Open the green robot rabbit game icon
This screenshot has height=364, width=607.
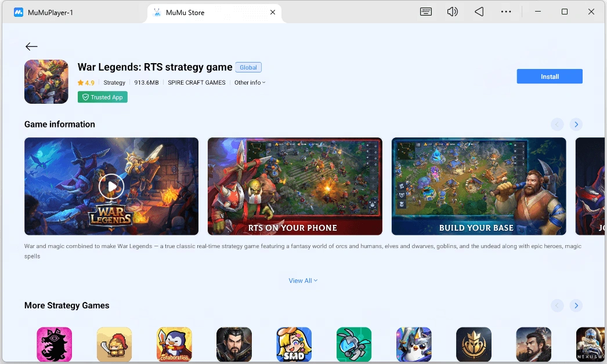click(354, 344)
